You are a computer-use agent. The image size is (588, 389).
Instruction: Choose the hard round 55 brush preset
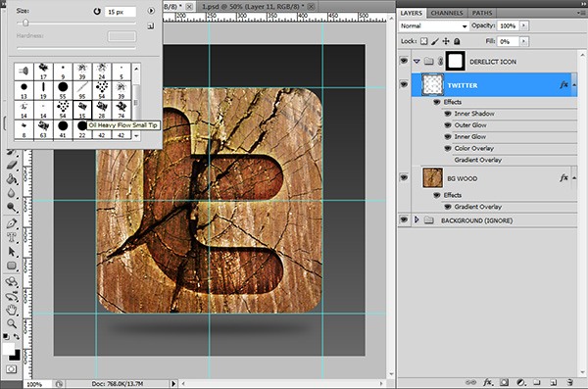tap(63, 90)
